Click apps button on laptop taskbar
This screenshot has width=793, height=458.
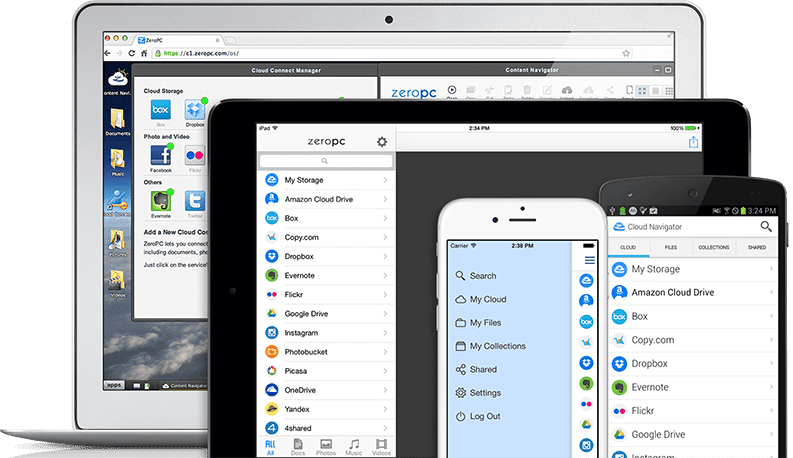coord(114,385)
